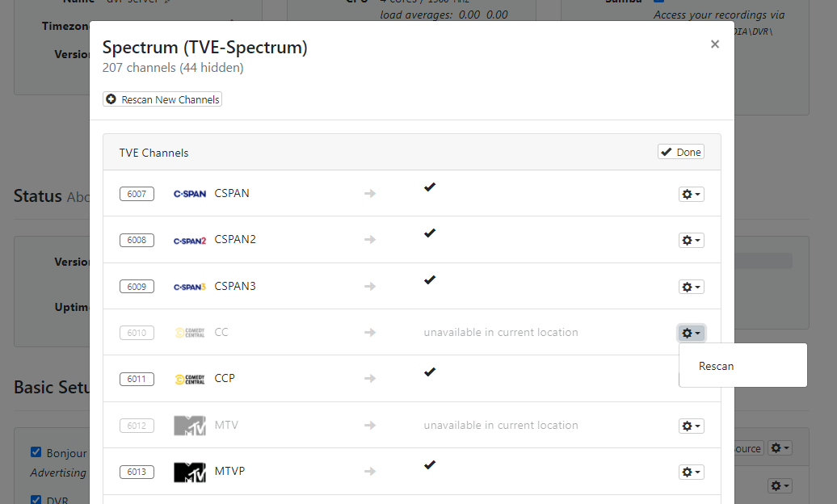
Task: Close the Spectrum channels dialog
Action: [714, 44]
